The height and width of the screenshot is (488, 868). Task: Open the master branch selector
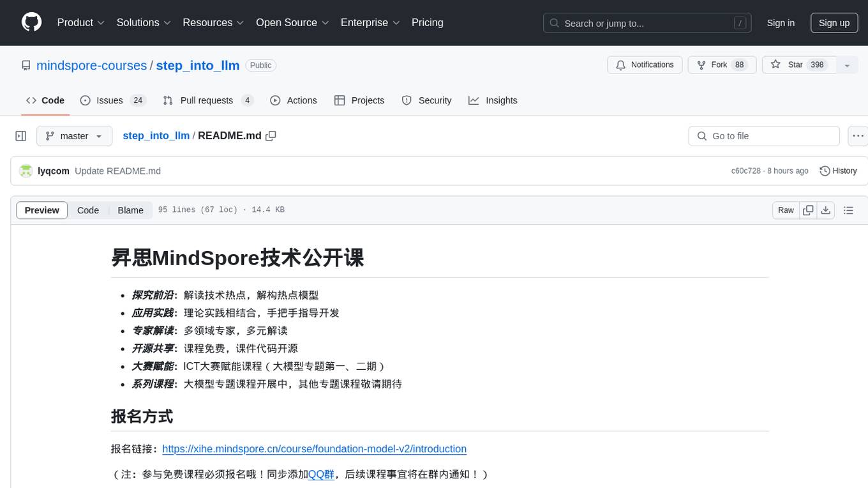pos(74,136)
